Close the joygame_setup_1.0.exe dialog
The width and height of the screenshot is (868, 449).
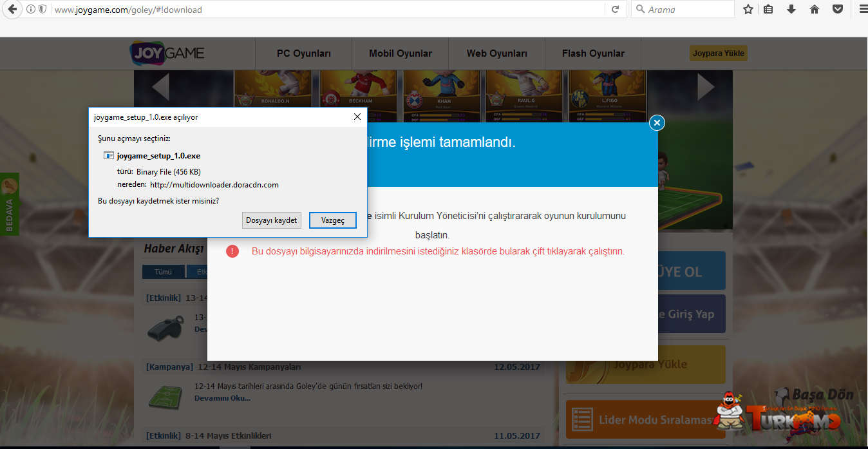357,117
